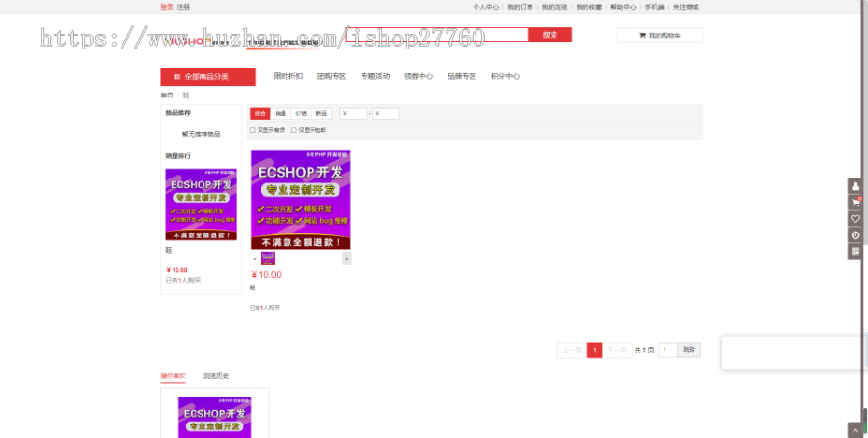The image size is (868, 438).
Task: Open the 限时折扣 menu item
Action: (287, 76)
